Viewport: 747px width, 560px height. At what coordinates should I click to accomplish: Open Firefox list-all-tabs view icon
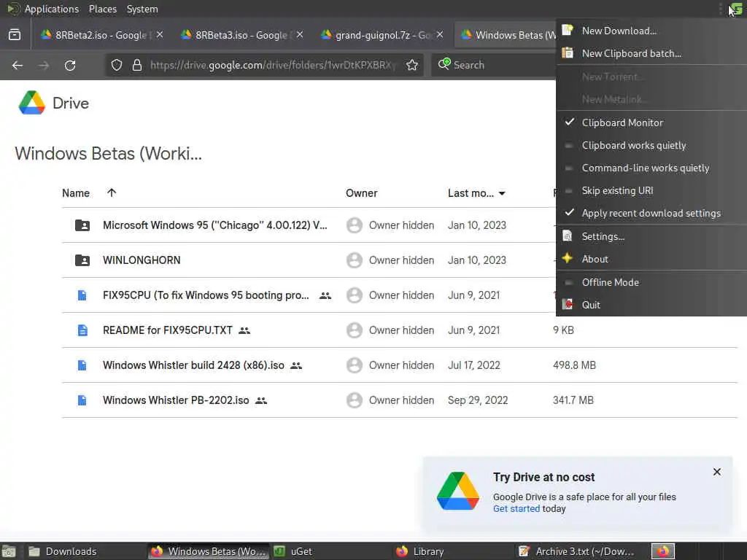point(15,35)
